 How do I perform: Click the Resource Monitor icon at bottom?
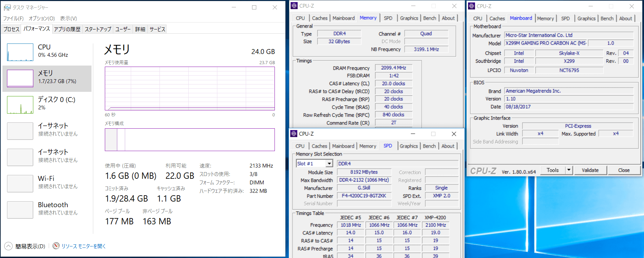pos(56,246)
